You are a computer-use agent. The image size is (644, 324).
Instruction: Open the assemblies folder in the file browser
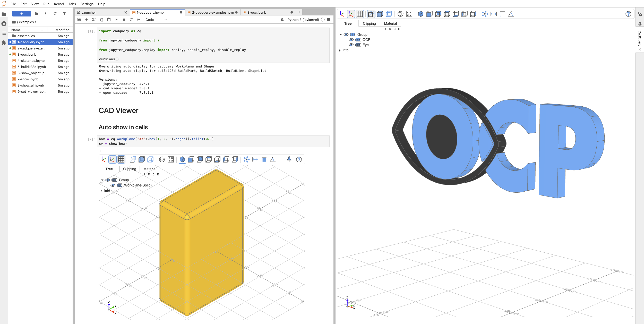(26, 36)
